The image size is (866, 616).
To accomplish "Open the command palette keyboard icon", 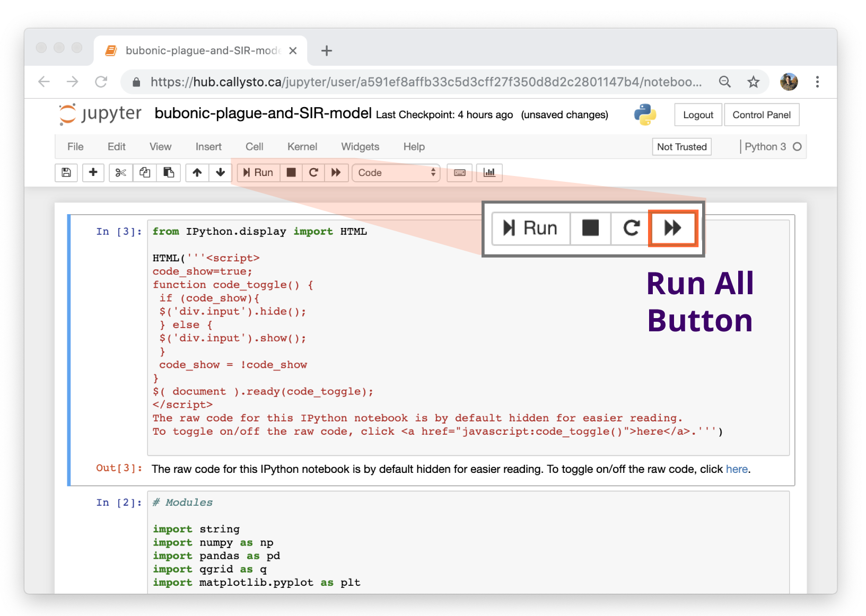I will pos(460,173).
